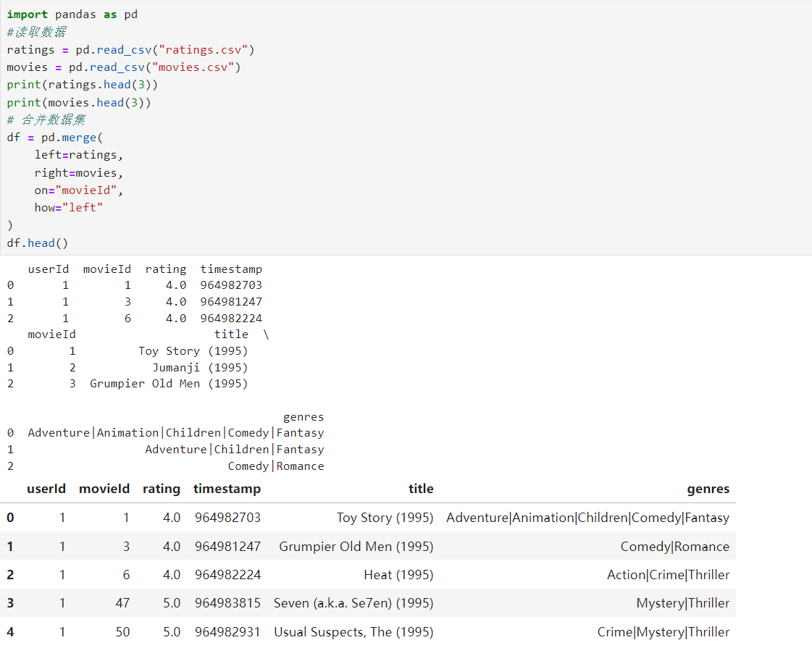Click the 'Grumpier Old Men (1995)' table cell
Screen dimensions: 812x648
(x=356, y=547)
